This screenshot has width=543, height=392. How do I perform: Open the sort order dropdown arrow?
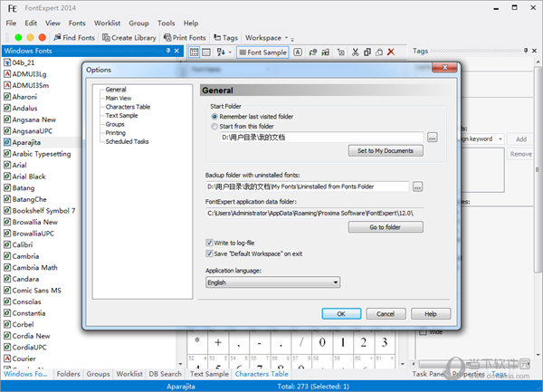click(230, 53)
